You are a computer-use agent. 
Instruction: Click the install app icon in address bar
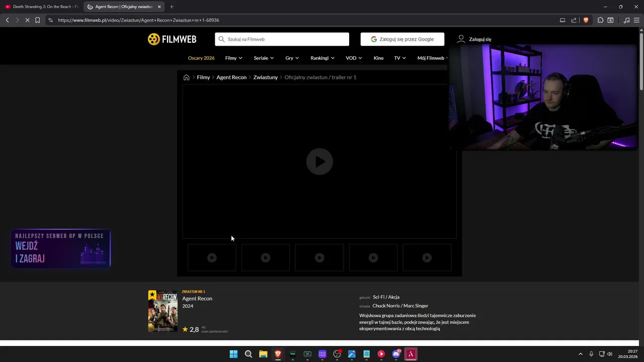pyautogui.click(x=562, y=20)
